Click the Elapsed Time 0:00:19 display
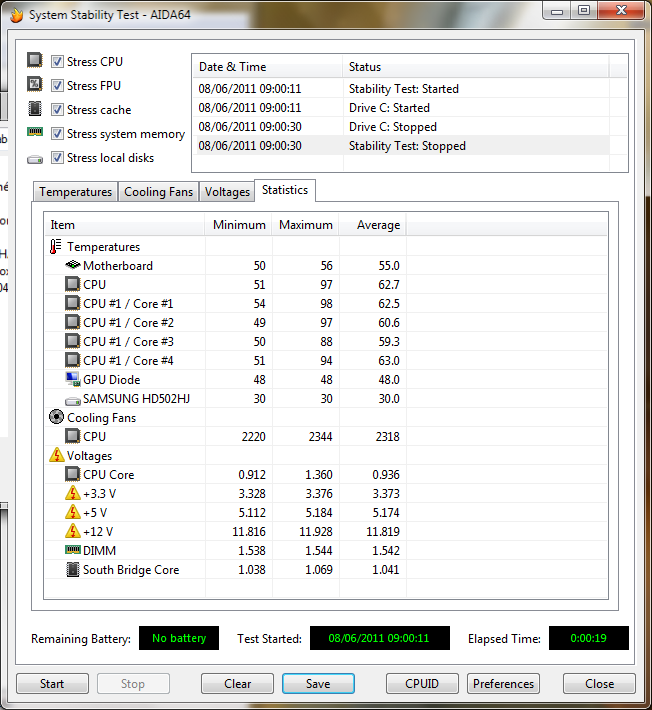652x710 pixels. click(x=589, y=638)
